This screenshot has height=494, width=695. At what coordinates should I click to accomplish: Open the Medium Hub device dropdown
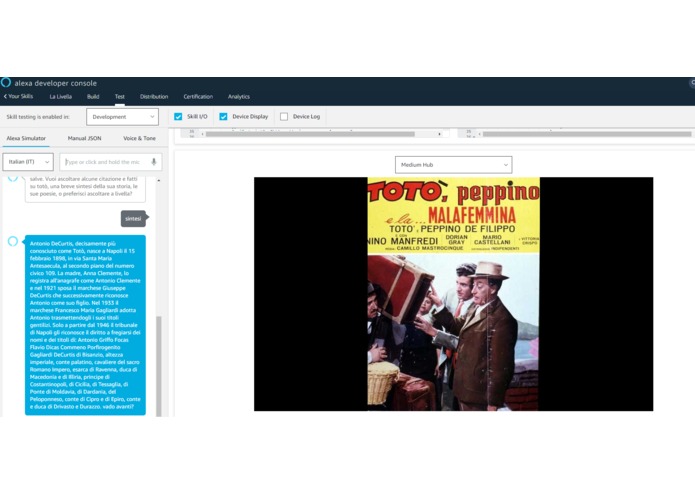453,165
